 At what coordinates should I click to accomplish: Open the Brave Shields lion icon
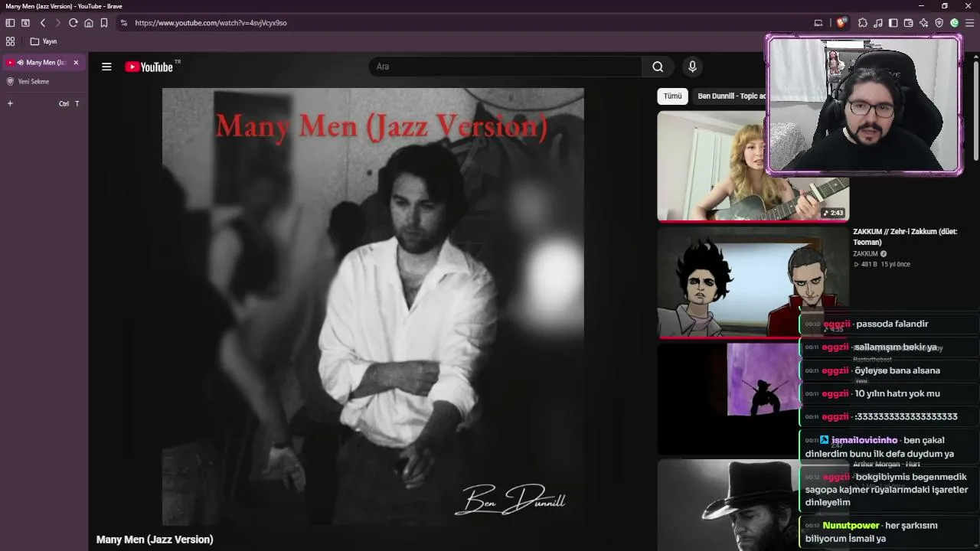pos(841,23)
